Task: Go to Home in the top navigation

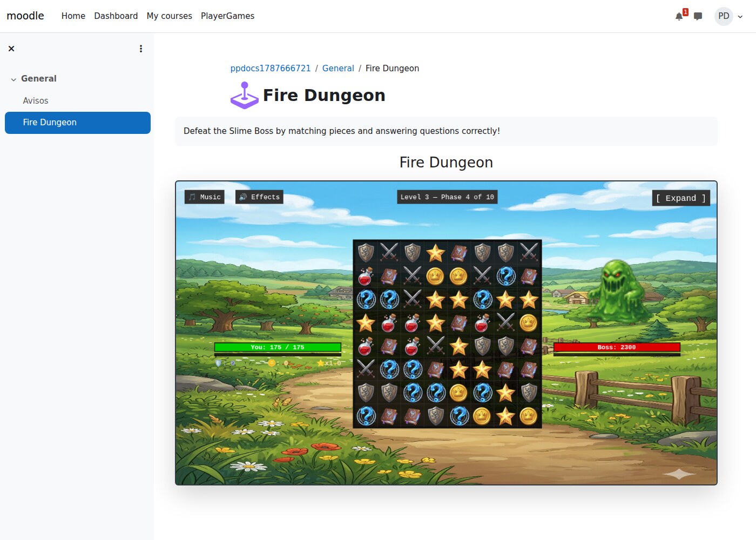Action: [x=73, y=16]
